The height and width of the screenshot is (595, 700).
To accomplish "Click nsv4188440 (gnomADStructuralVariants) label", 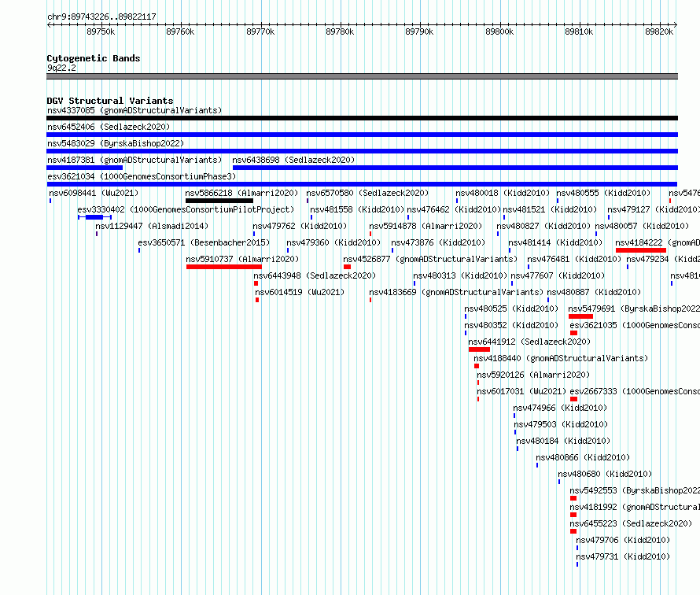I will pyautogui.click(x=561, y=358).
